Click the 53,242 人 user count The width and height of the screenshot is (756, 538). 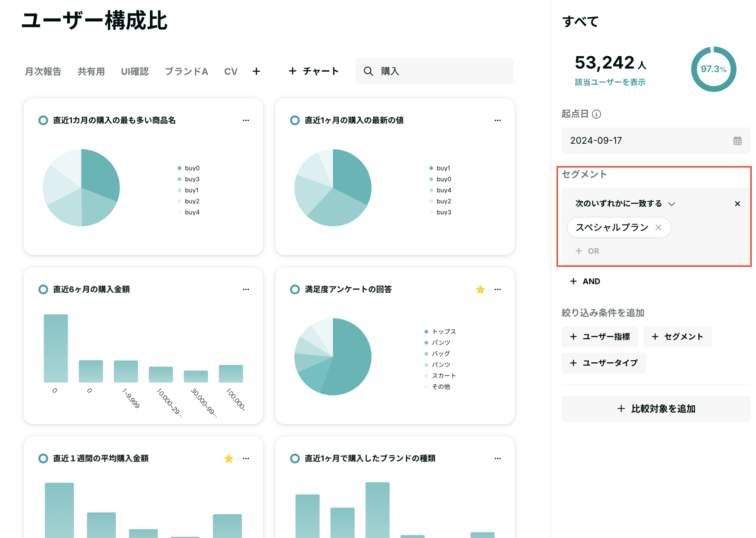pos(610,63)
